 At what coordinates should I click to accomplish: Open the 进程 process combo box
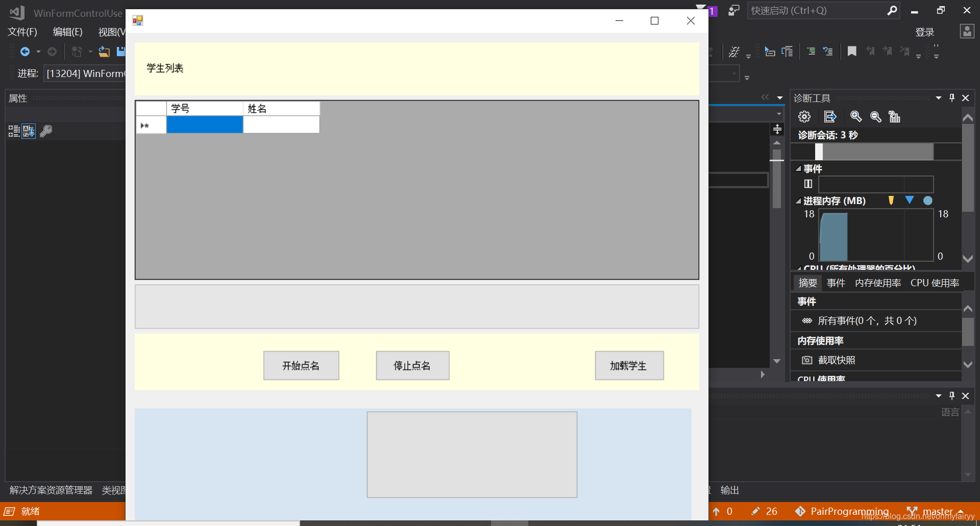[x=84, y=73]
